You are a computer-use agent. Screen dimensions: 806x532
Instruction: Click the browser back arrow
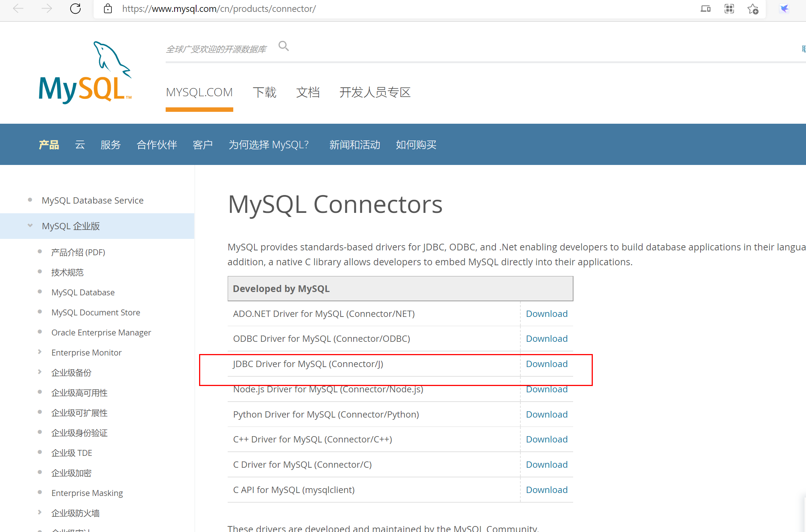pos(18,9)
